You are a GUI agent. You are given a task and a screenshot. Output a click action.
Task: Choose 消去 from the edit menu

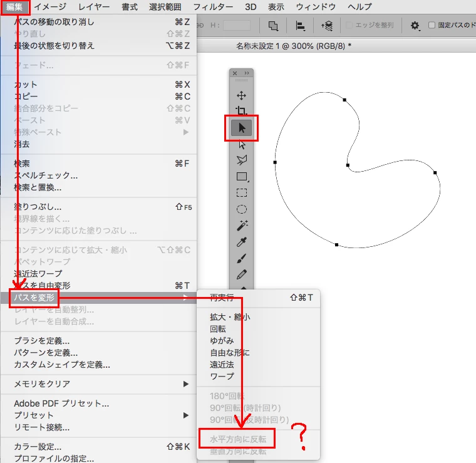(x=99, y=144)
